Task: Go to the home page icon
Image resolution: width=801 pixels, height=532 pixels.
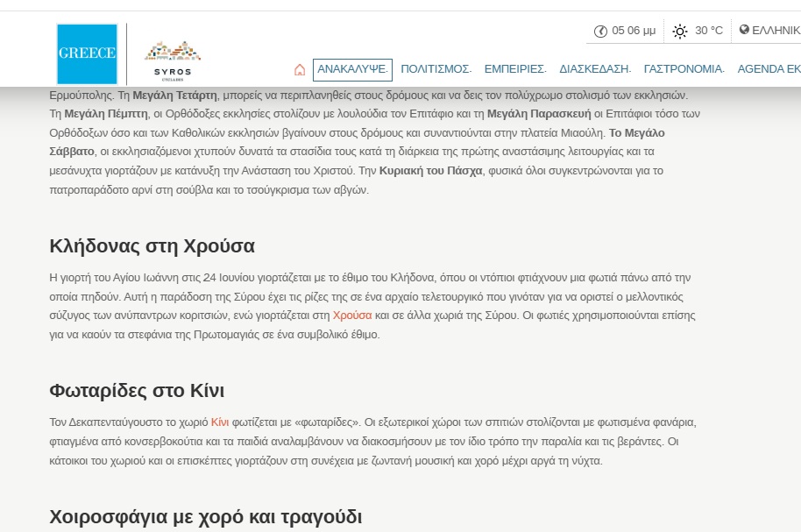Action: coord(300,69)
